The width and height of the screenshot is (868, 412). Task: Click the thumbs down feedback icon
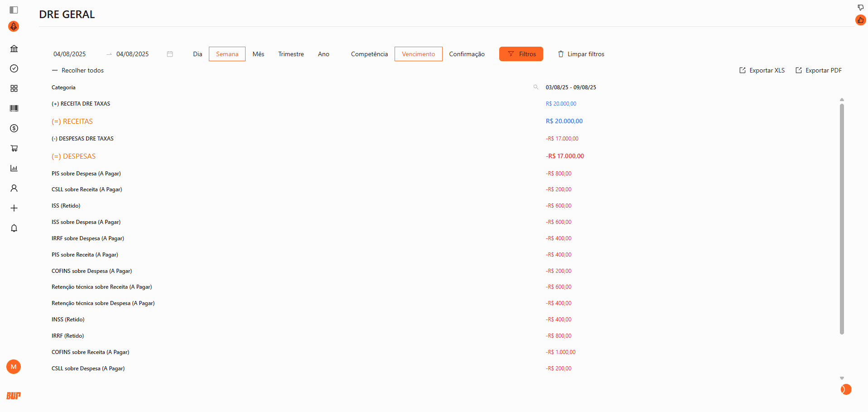point(861,7)
